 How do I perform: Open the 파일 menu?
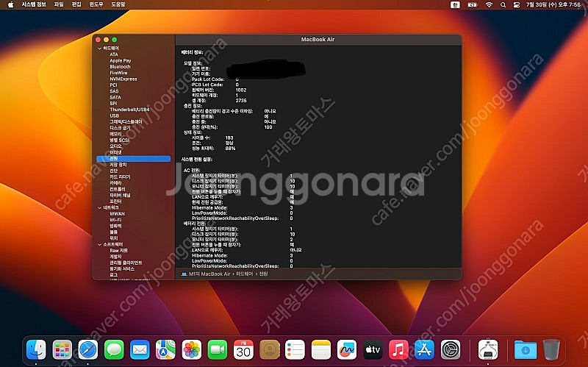point(59,4)
